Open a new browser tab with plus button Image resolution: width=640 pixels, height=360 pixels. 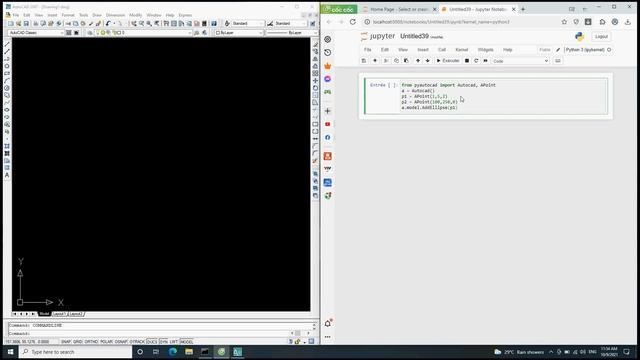point(523,9)
